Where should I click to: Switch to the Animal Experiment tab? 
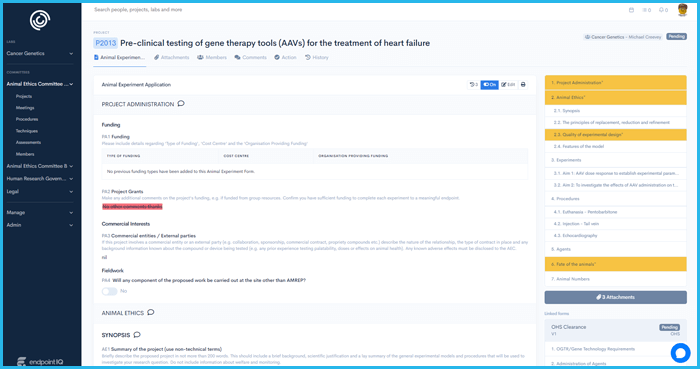(120, 58)
